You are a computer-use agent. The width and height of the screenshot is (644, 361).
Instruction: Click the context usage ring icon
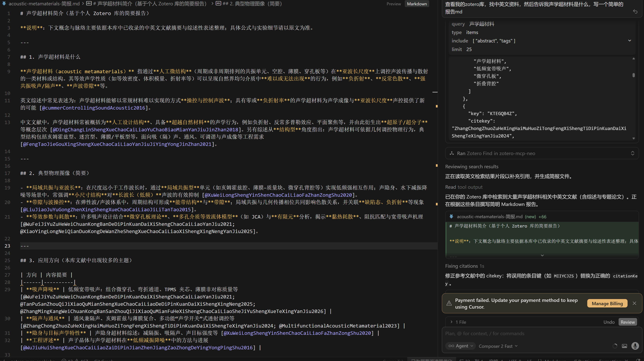click(x=615, y=346)
